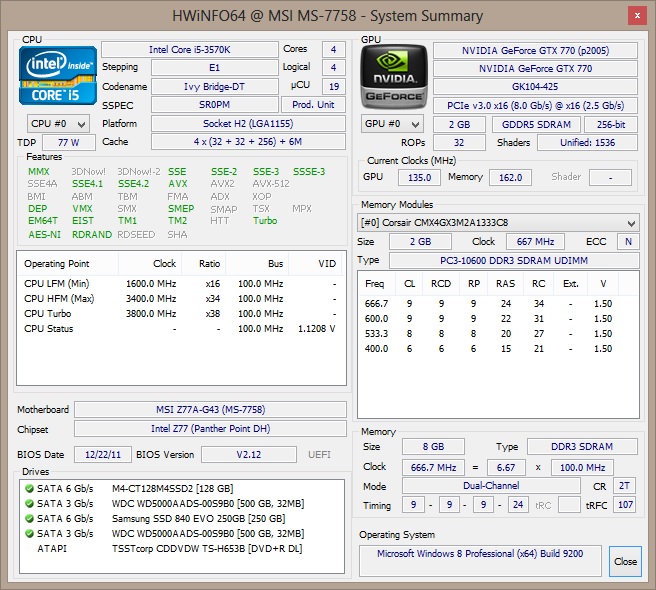Screen dimensions: 656x590
Task: Select the TSSTcorp CDDVDW TS-H653B drive entry
Action: click(182, 549)
